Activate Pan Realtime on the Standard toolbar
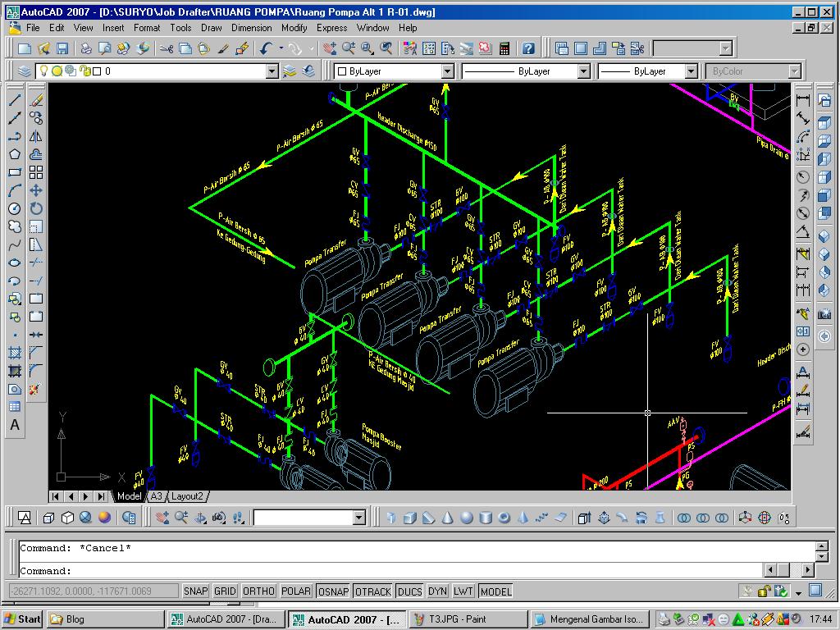The image size is (840, 630). pos(331,48)
